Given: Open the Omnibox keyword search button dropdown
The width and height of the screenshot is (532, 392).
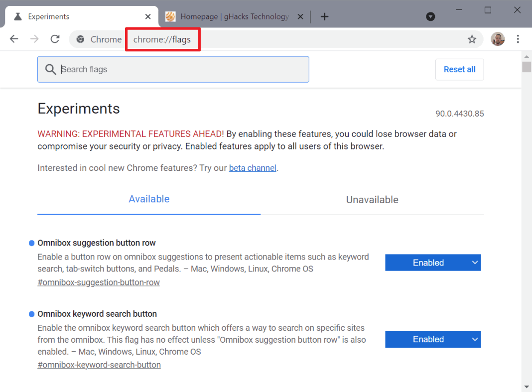Looking at the screenshot, I should point(432,339).
